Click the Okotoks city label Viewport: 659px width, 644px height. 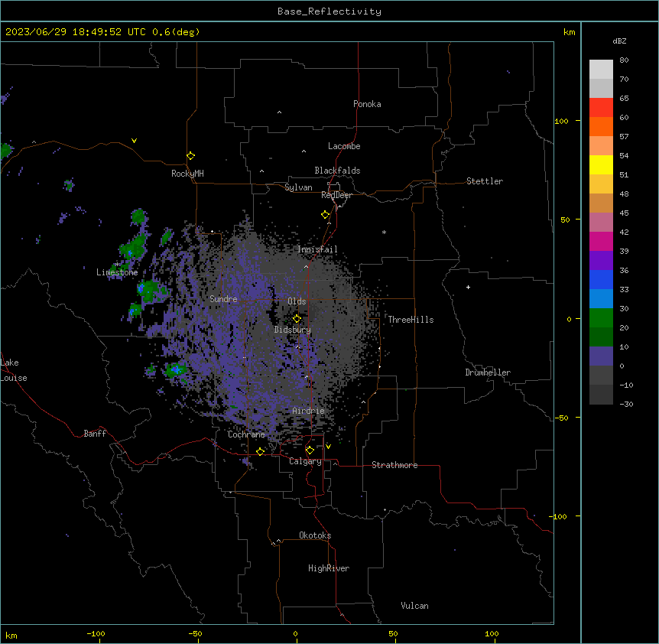tap(315, 535)
